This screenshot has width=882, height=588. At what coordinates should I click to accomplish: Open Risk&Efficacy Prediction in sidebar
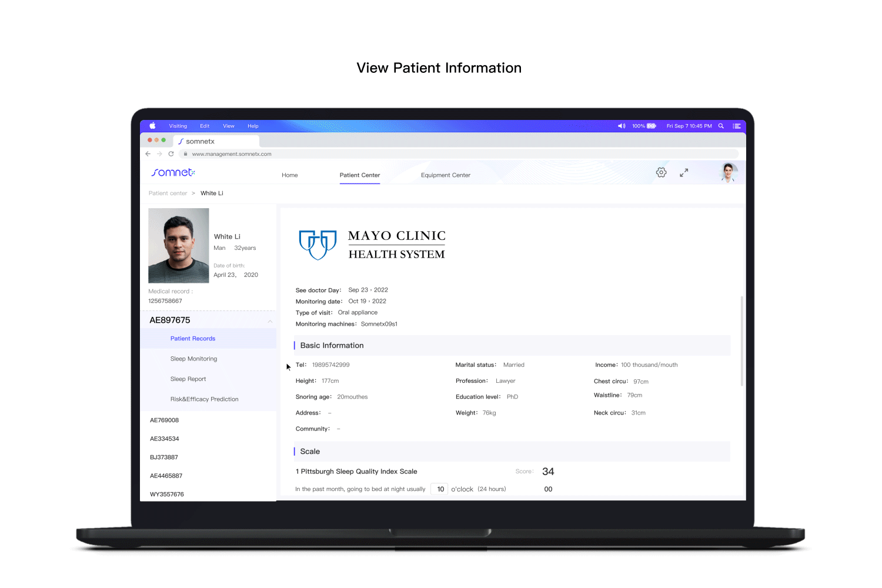coord(205,399)
